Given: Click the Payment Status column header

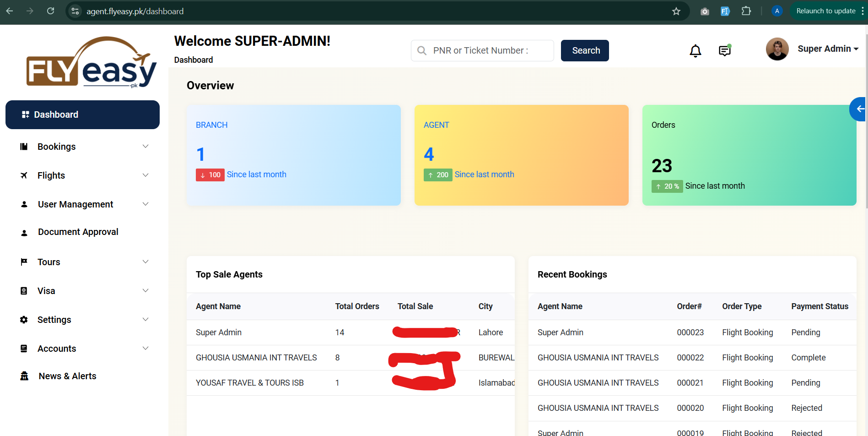Looking at the screenshot, I should click(819, 306).
